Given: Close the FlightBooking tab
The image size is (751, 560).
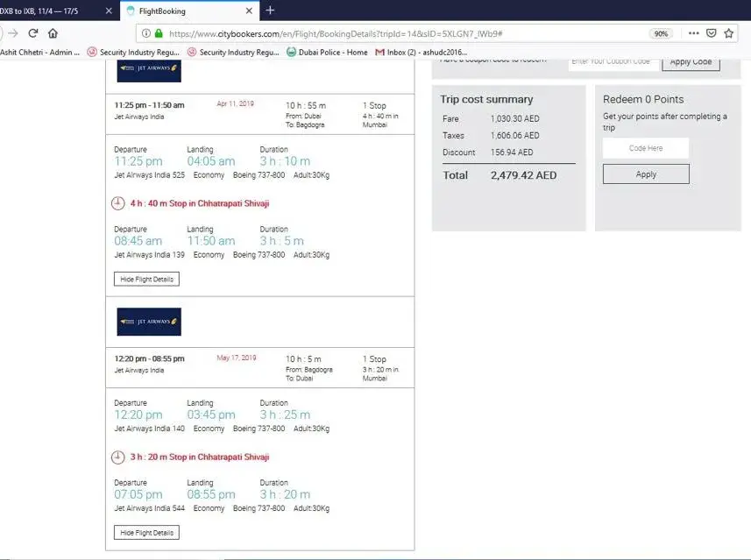Looking at the screenshot, I should tap(249, 11).
